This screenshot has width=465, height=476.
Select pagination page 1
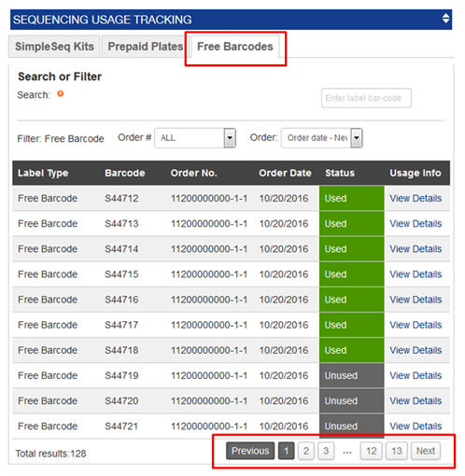[287, 451]
